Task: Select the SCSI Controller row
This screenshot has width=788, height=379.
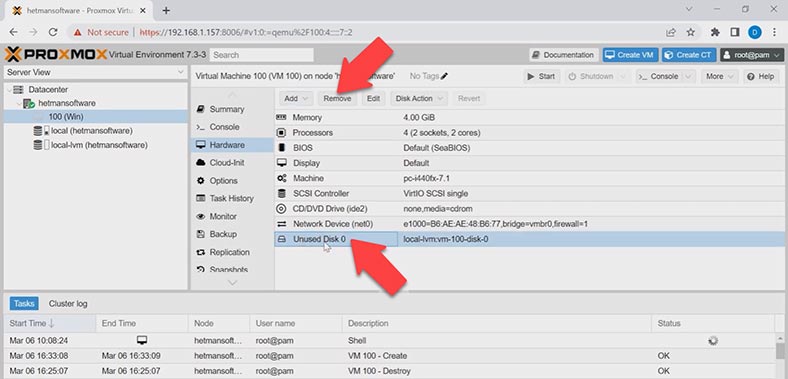Action: coord(531,193)
